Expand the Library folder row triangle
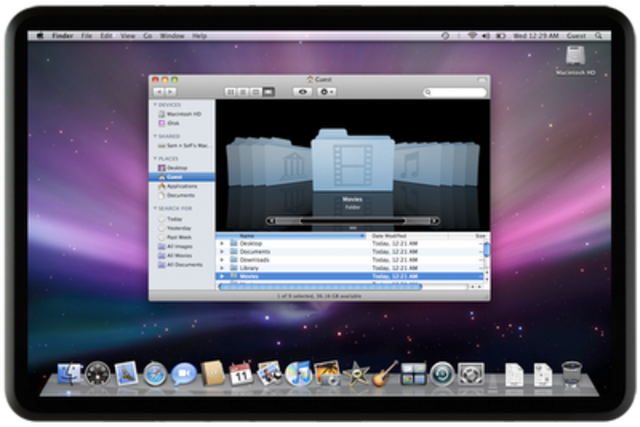This screenshot has width=640, height=427. [x=222, y=268]
